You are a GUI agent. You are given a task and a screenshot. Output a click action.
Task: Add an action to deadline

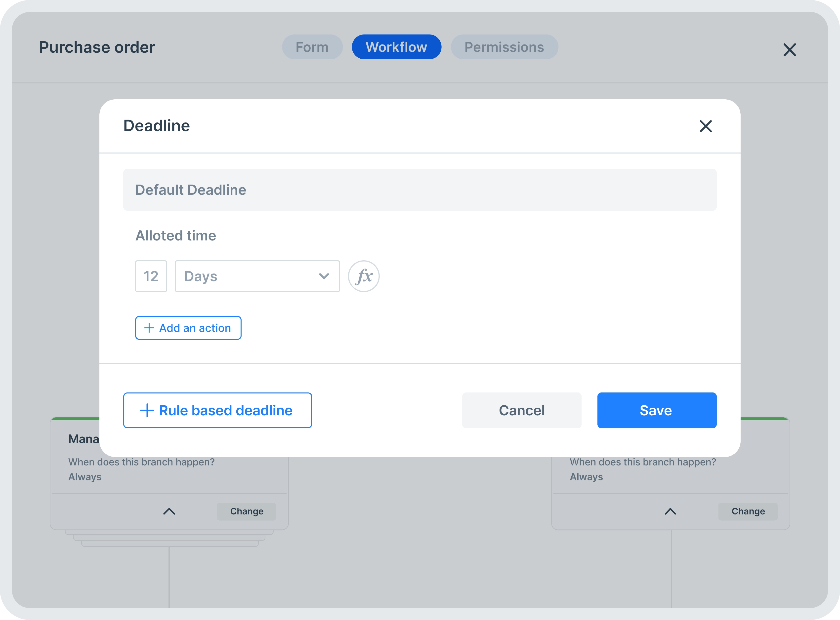[188, 327]
